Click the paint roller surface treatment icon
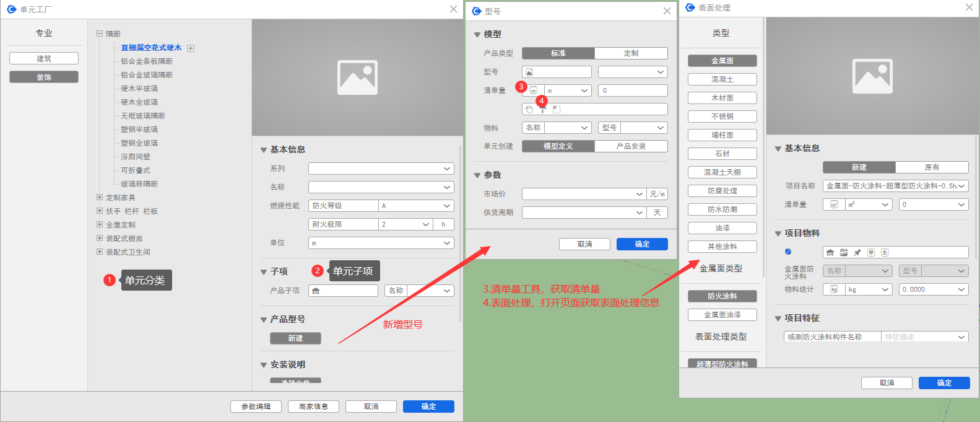The width and height of the screenshot is (980, 422). [x=542, y=109]
